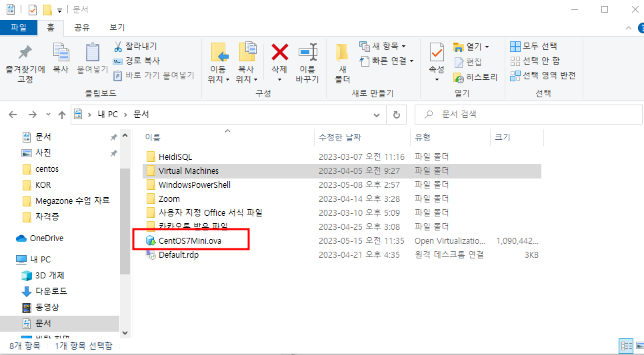
Task: Select the HeidiSQL folder
Action: pos(175,157)
